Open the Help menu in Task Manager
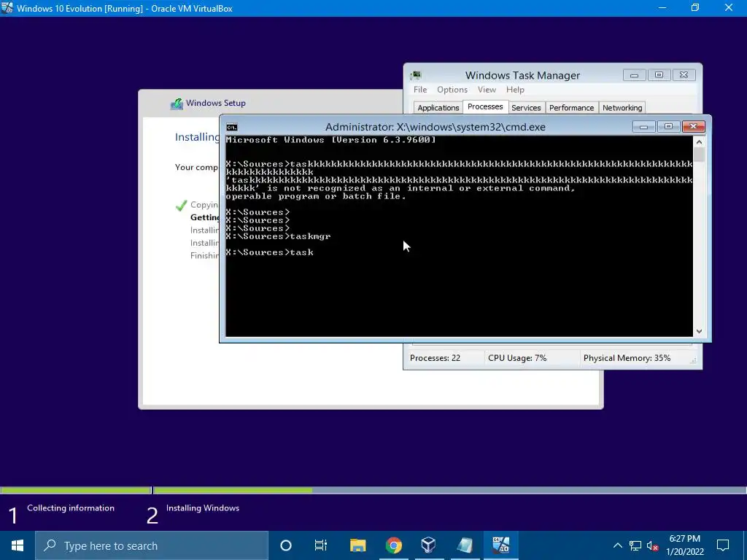Viewport: 747px width, 560px height. (514, 90)
